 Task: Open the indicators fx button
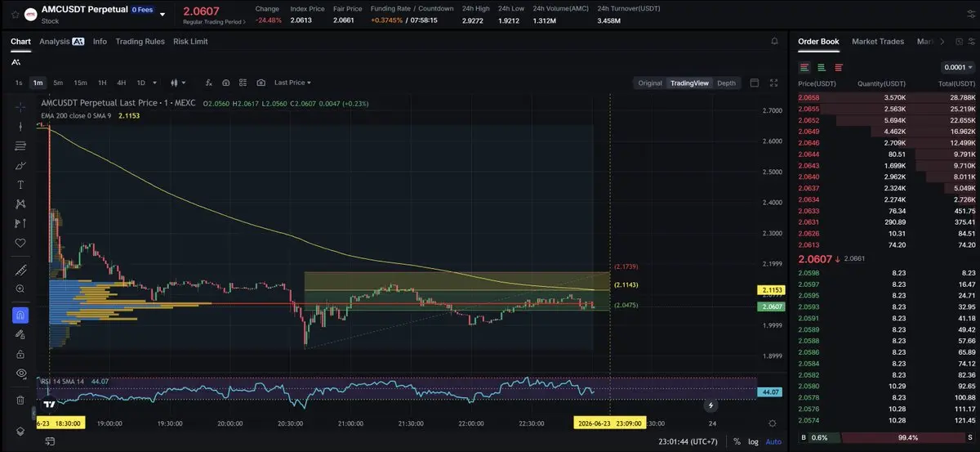tap(208, 83)
